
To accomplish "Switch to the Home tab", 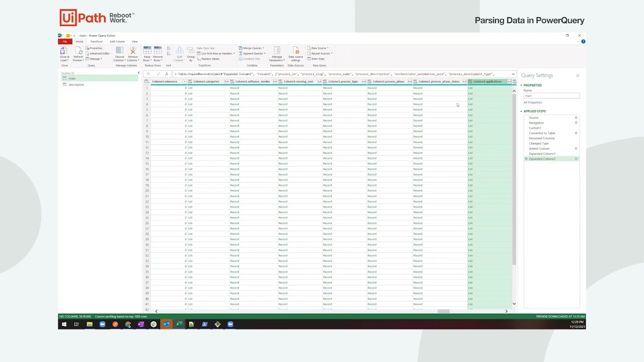I will 79,41.
